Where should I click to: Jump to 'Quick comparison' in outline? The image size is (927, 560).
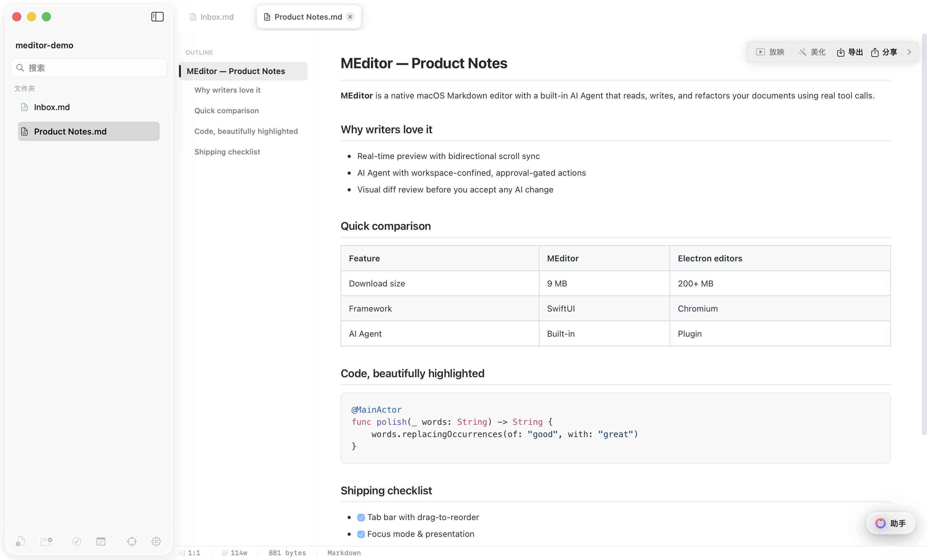(x=227, y=111)
